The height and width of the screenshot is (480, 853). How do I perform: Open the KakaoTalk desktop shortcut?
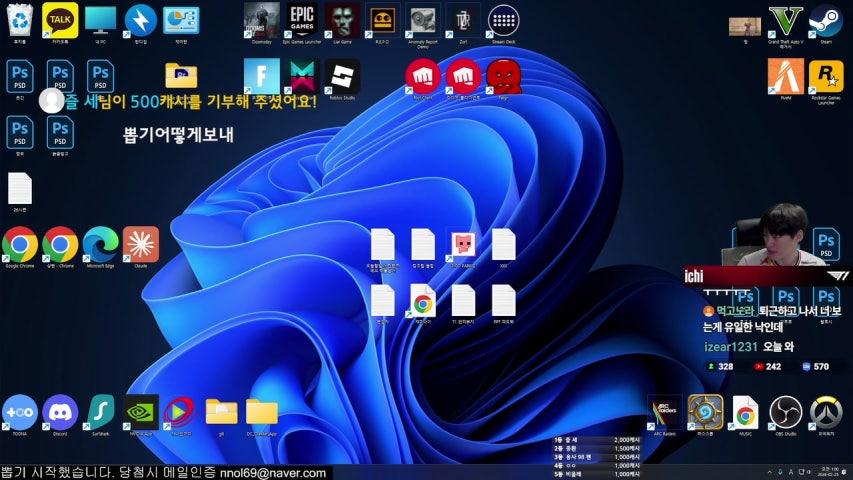click(60, 19)
